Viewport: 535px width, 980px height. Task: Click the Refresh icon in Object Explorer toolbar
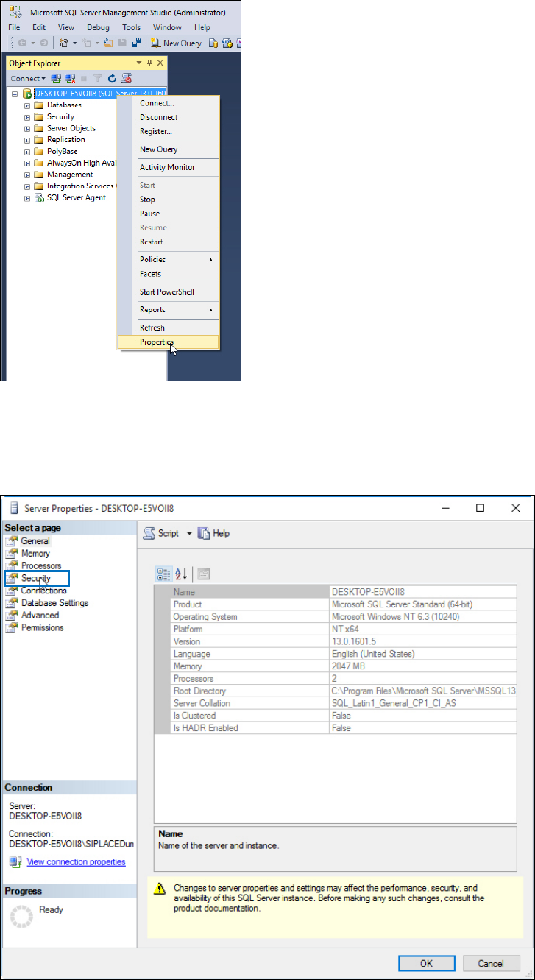tap(112, 78)
